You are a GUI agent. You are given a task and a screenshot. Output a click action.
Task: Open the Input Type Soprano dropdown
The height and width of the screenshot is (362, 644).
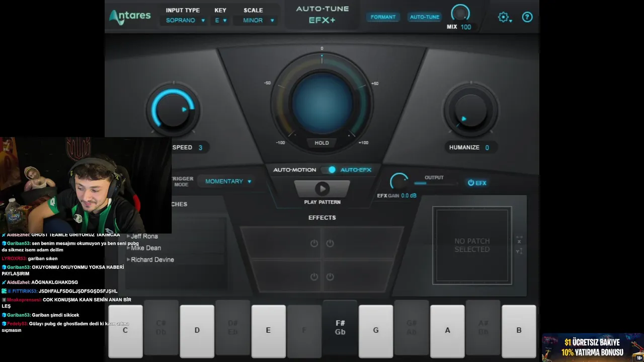coord(186,21)
